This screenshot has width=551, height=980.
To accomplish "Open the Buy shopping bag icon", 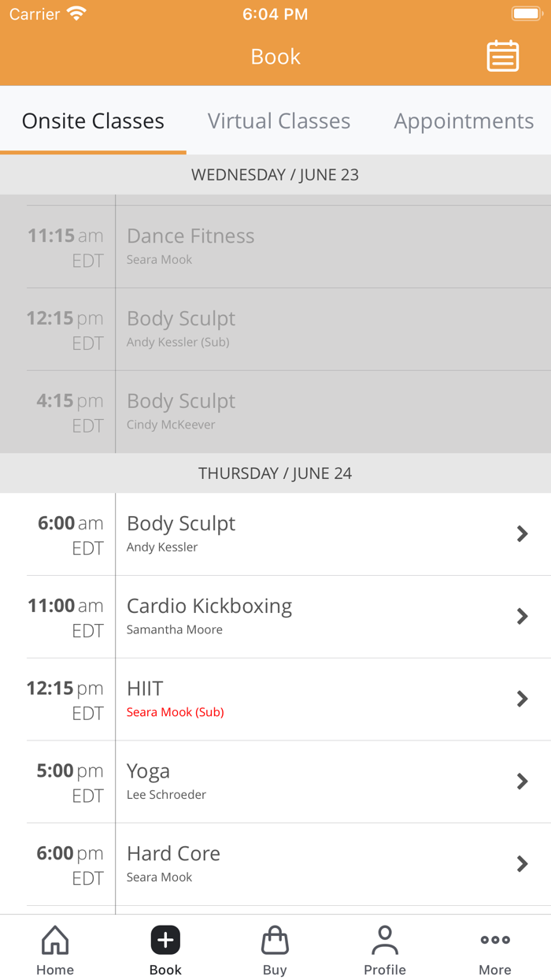I will pos(275,940).
